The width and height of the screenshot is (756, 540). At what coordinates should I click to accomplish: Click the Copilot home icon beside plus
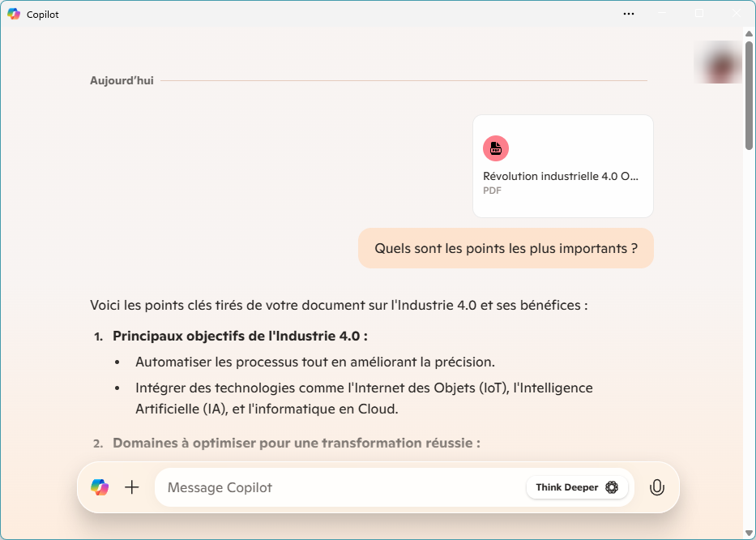[100, 487]
